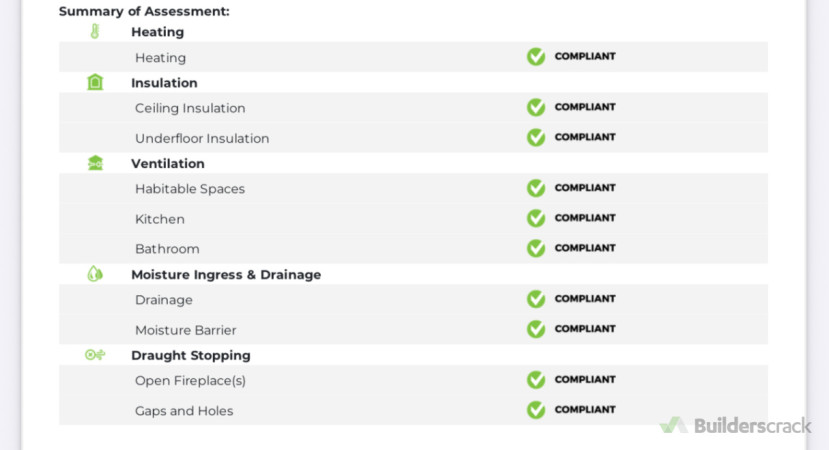Click the Builderscrack logo
The height and width of the screenshot is (450, 829).
[x=735, y=426]
